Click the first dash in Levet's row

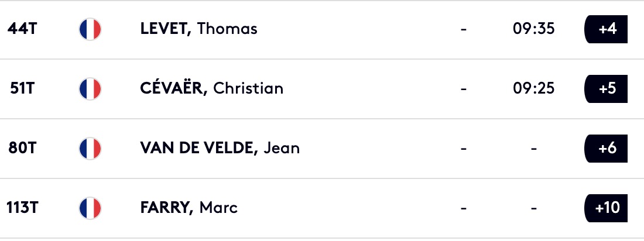tap(463, 30)
